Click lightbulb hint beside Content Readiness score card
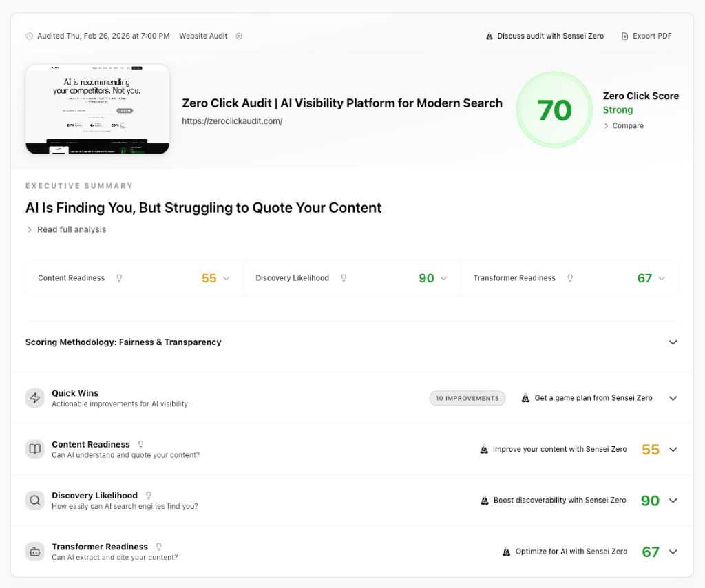 (x=119, y=278)
